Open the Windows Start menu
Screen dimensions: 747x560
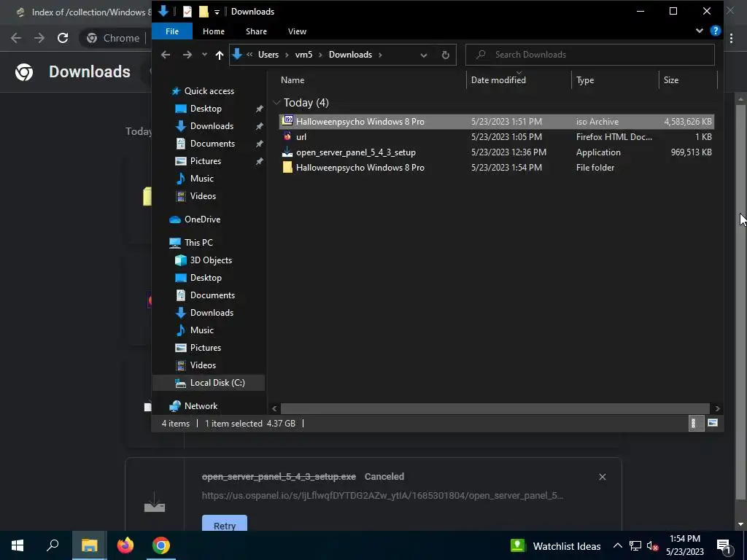pyautogui.click(x=18, y=545)
